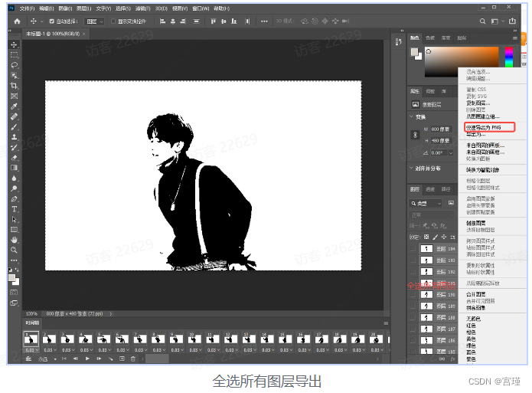
Task: Toggle visibility of layer 188
Action: click(413, 317)
